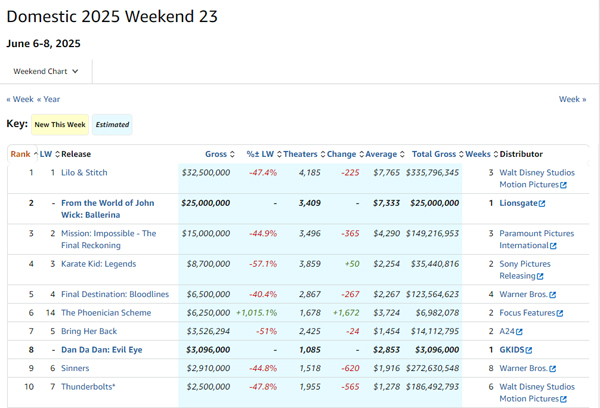Select the $272,630,548 total gross cell
This screenshot has height=408, width=600.
click(432, 368)
